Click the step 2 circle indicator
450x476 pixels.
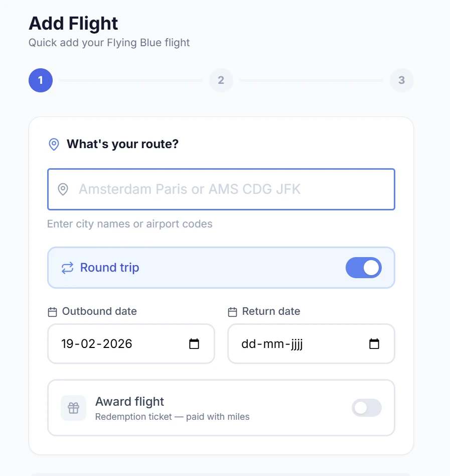point(221,80)
